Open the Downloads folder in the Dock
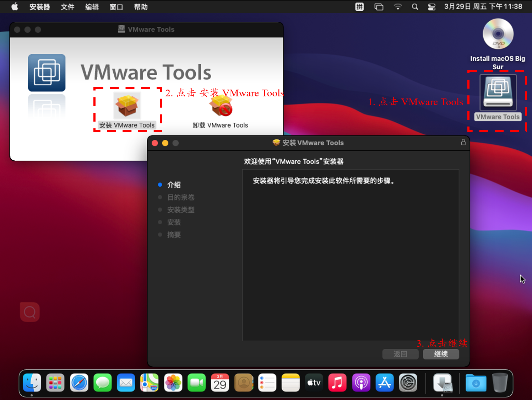 click(476, 383)
